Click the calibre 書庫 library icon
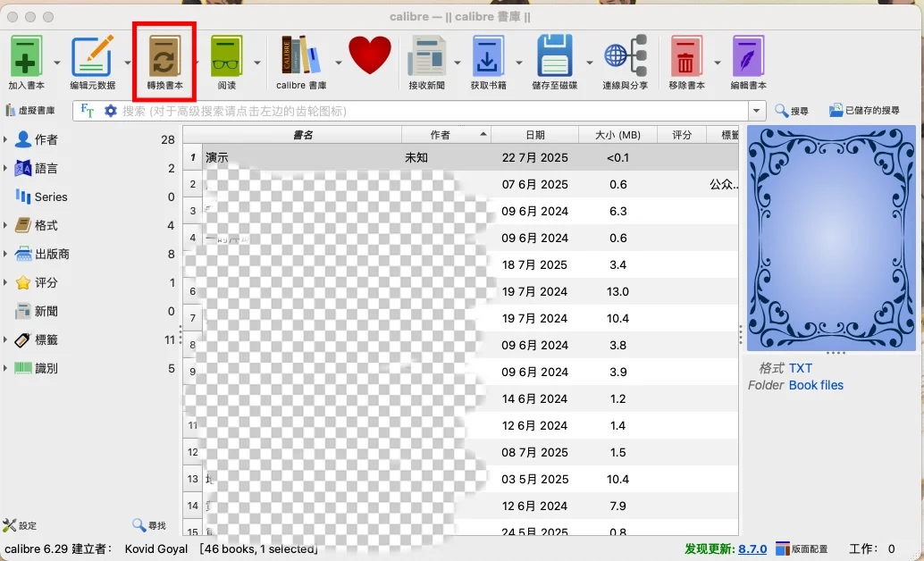924x561 pixels. (x=301, y=55)
